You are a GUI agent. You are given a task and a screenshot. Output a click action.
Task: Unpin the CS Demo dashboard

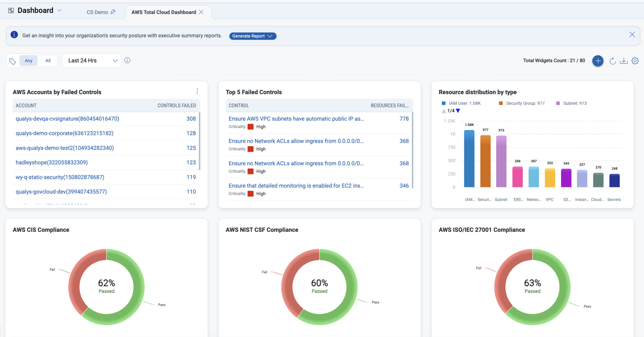(x=113, y=12)
